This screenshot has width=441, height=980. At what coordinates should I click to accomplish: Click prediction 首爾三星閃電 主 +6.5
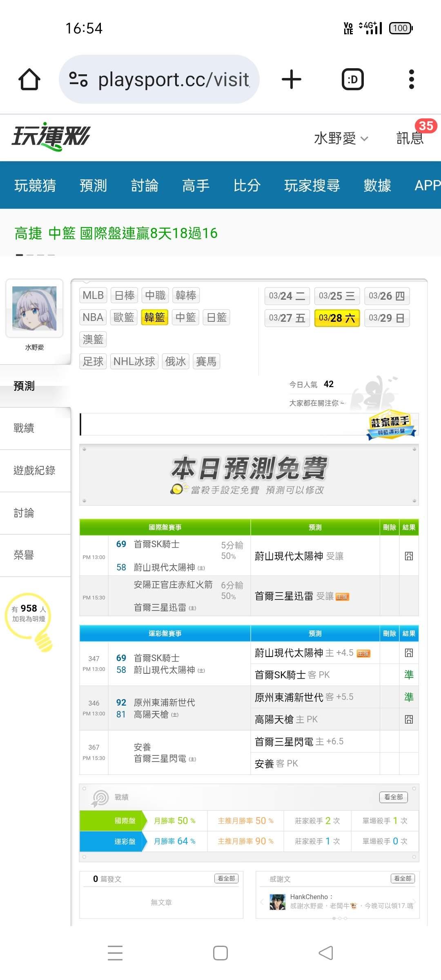[299, 742]
